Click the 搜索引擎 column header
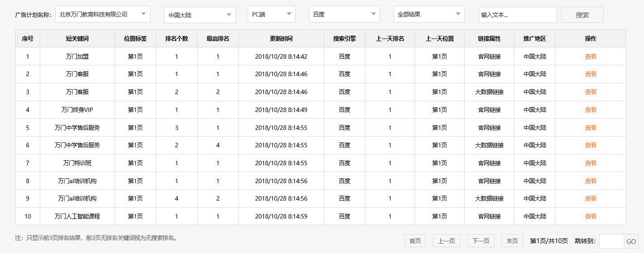The width and height of the screenshot is (644, 253). point(344,39)
